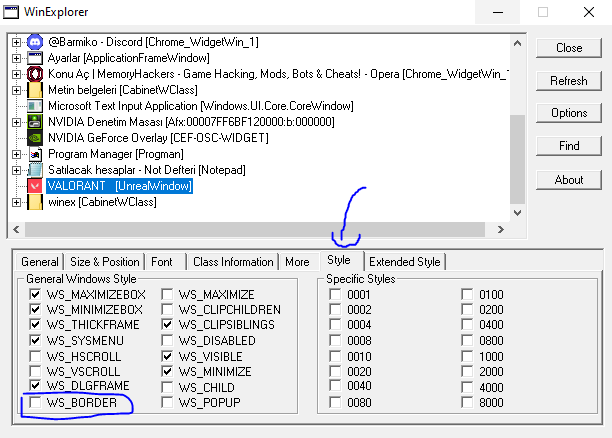
Task: Click the winex folder icon
Action: 35,202
